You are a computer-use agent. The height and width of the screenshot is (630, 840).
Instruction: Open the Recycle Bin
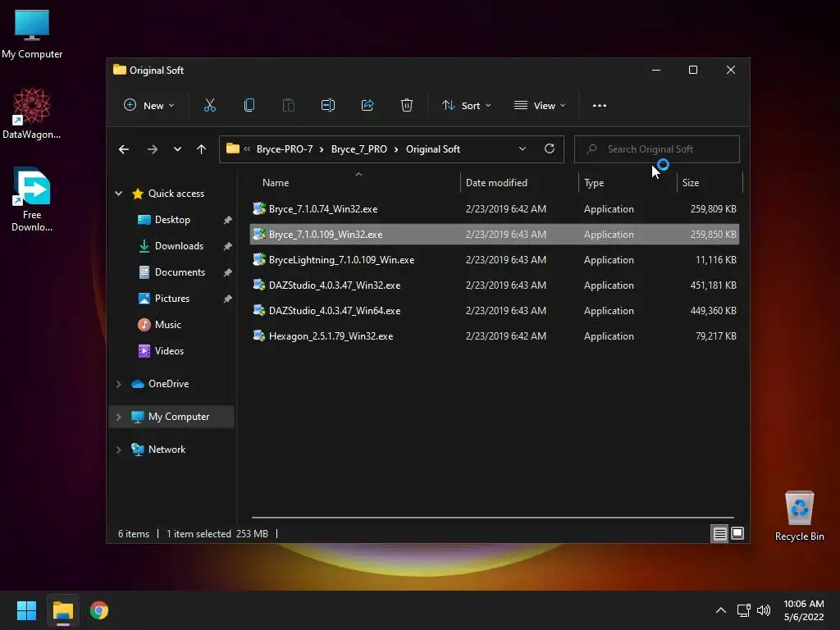pyautogui.click(x=799, y=516)
